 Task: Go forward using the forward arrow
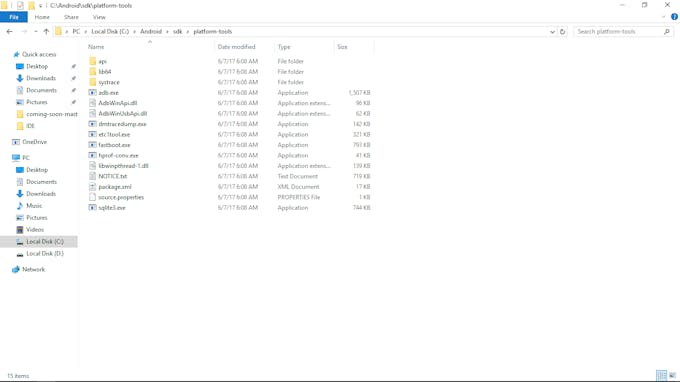24,32
